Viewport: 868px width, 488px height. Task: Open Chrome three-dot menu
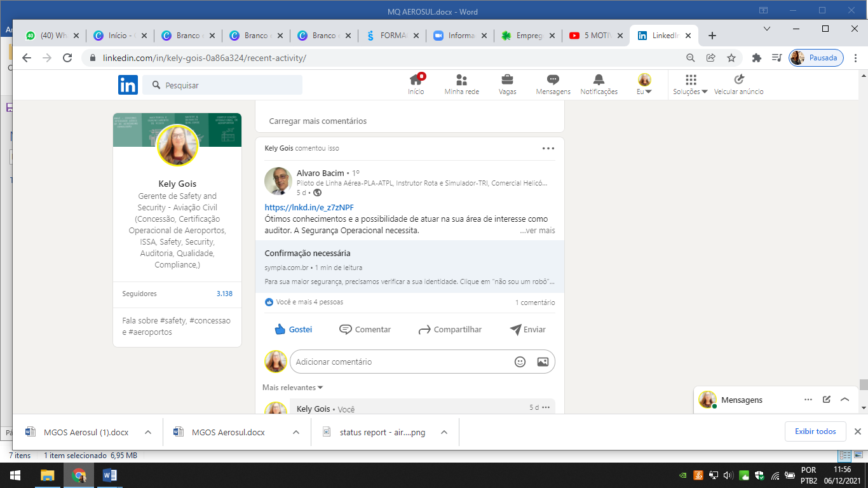(856, 58)
